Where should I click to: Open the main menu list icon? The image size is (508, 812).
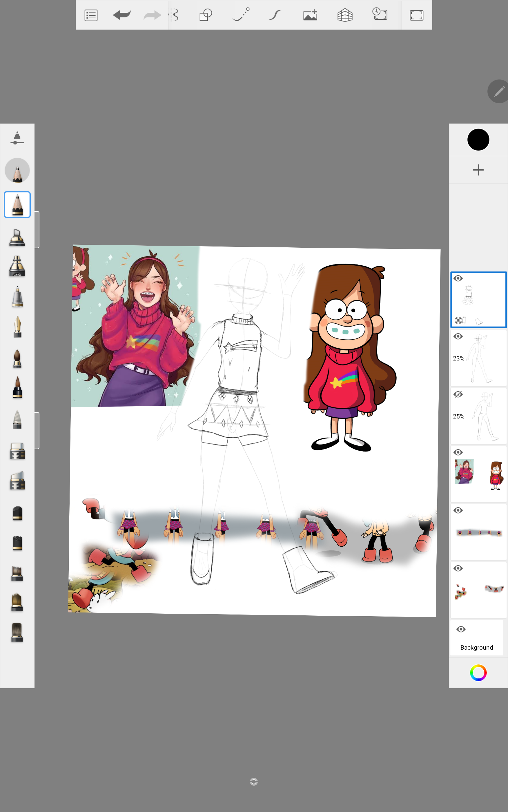point(91,15)
